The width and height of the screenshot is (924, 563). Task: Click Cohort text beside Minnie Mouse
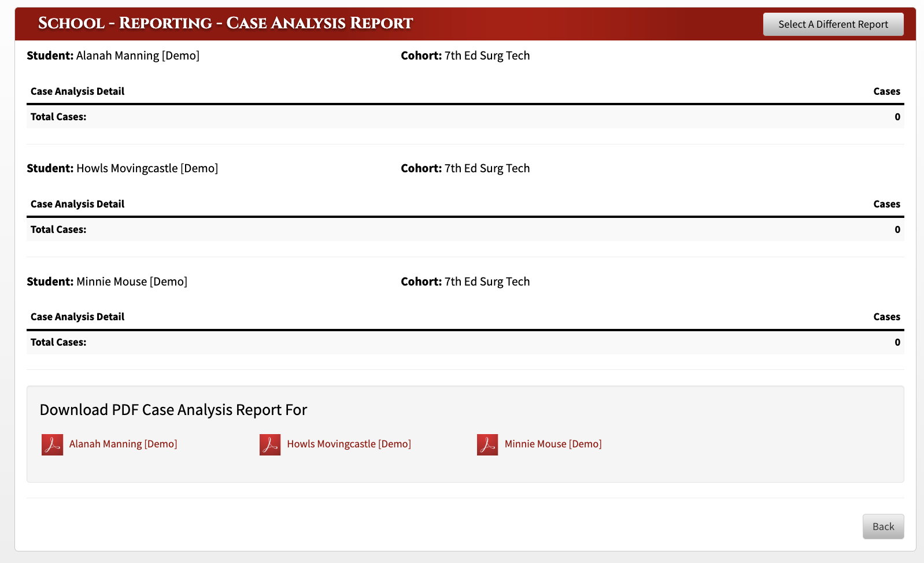(x=465, y=281)
